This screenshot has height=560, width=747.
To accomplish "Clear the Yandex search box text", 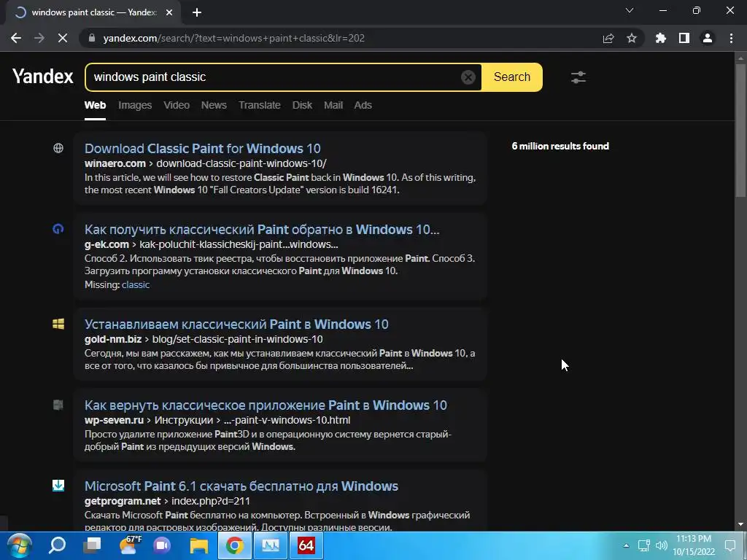I will pos(468,77).
